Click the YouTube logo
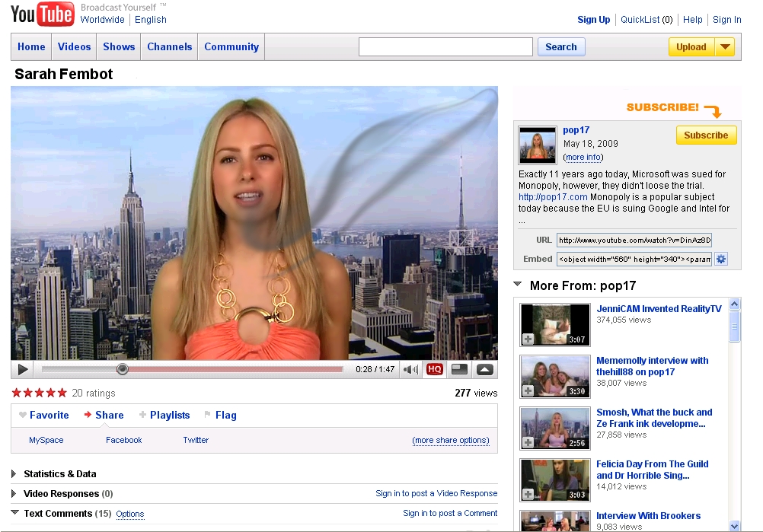The image size is (763, 532). [x=42, y=14]
